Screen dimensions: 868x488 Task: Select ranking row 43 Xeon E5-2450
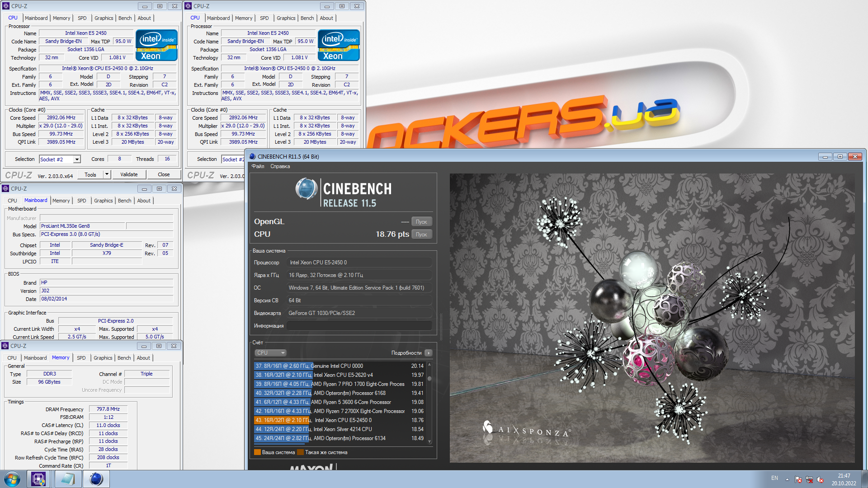pos(340,420)
